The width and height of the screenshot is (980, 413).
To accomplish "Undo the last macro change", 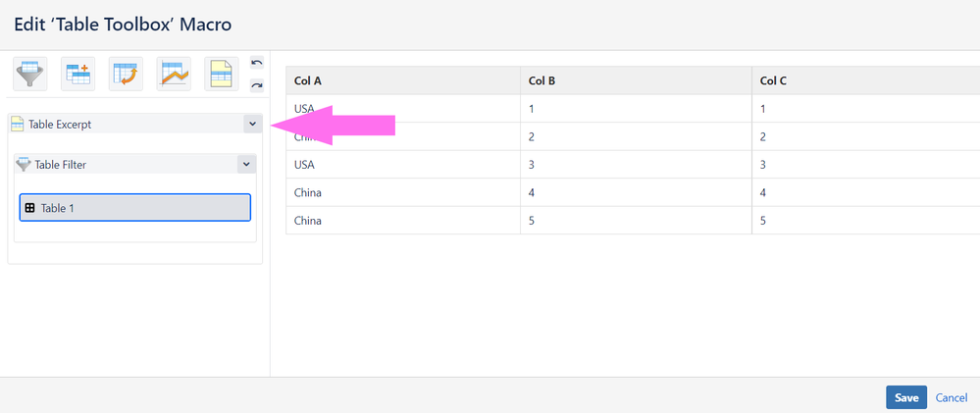I will 257,63.
